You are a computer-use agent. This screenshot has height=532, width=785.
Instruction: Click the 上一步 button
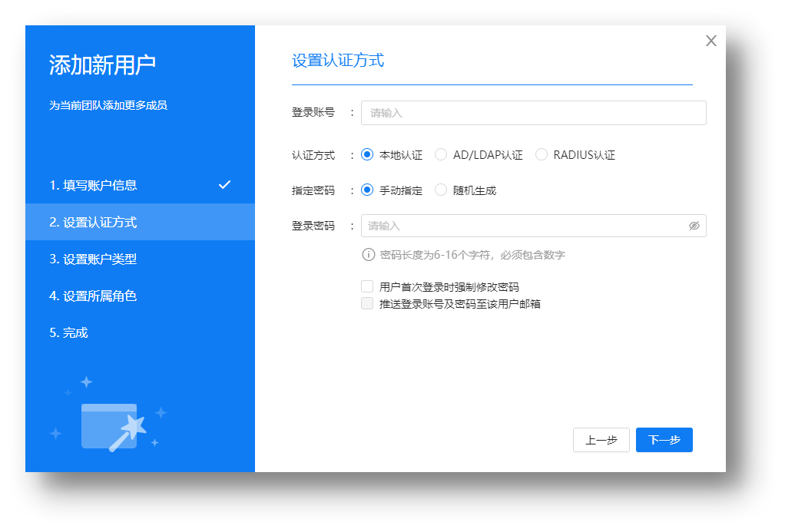point(601,440)
